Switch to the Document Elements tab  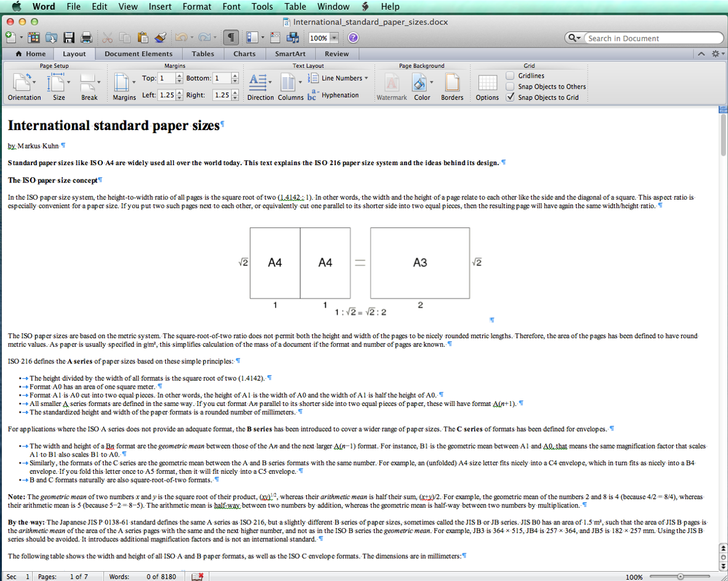click(139, 54)
